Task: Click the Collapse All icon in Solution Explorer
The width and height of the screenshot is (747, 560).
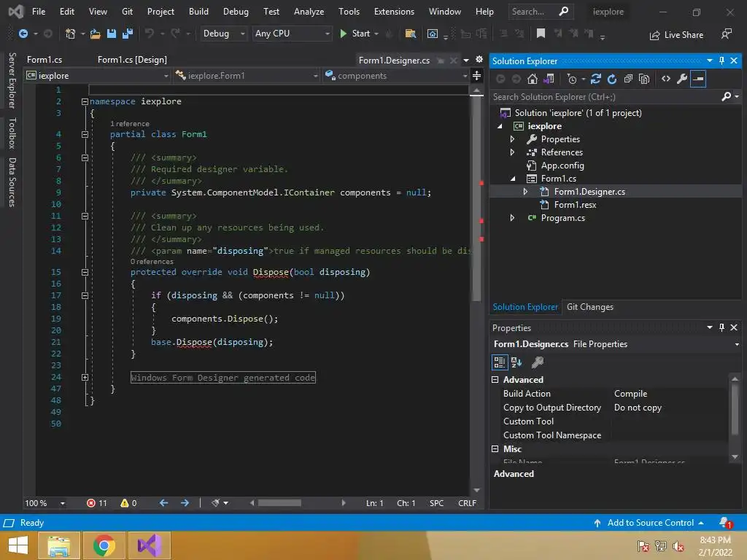Action: click(x=628, y=79)
